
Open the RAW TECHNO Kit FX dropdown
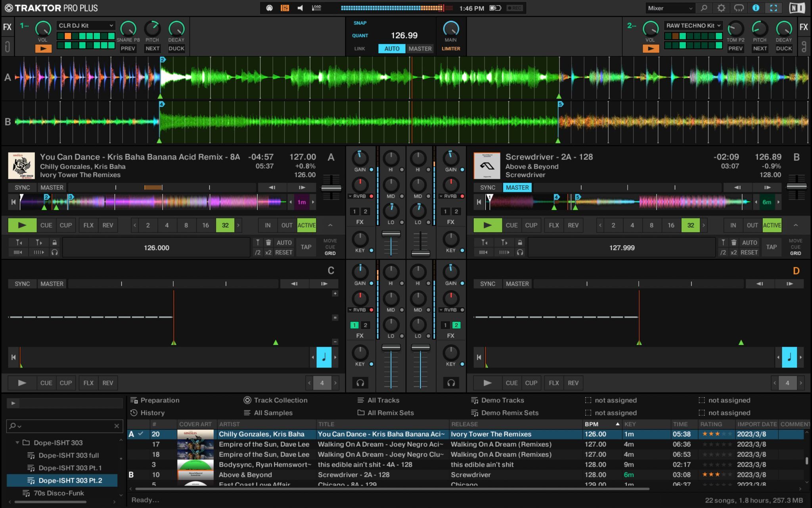692,25
